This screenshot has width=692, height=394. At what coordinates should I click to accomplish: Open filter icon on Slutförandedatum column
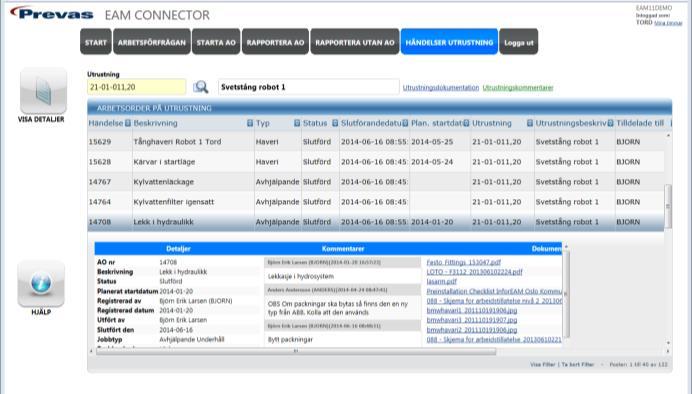click(405, 123)
